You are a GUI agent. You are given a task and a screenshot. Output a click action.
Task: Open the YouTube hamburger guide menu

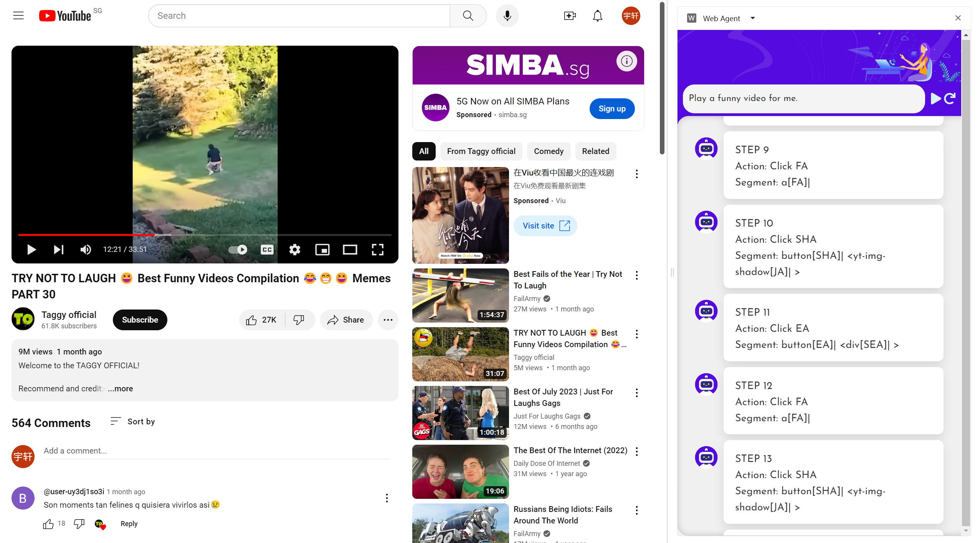click(18, 16)
